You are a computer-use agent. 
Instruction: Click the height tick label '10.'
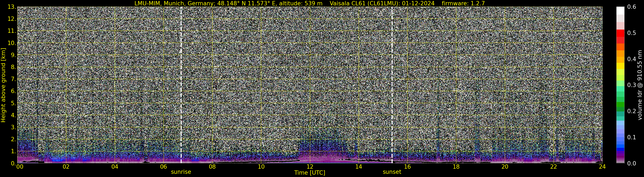(x=12, y=43)
